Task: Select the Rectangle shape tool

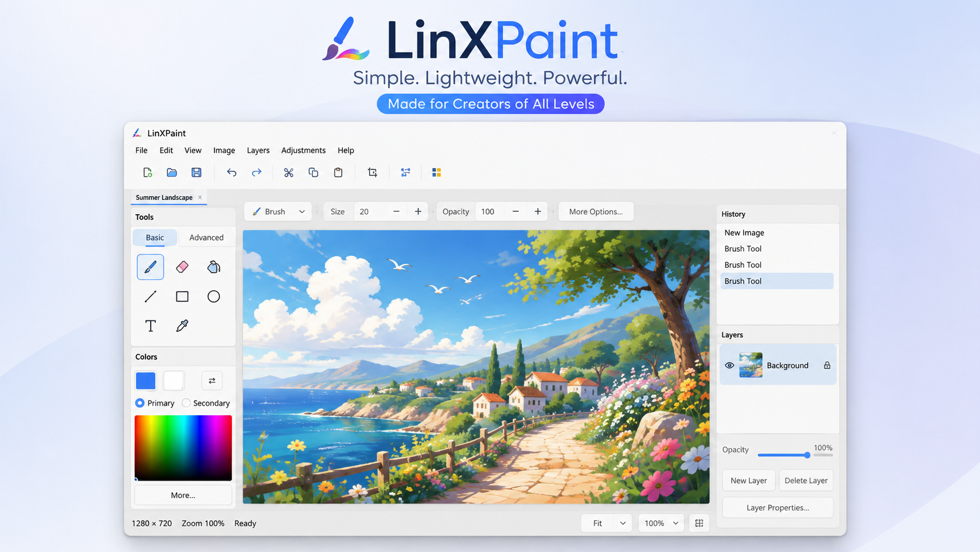Action: (182, 296)
